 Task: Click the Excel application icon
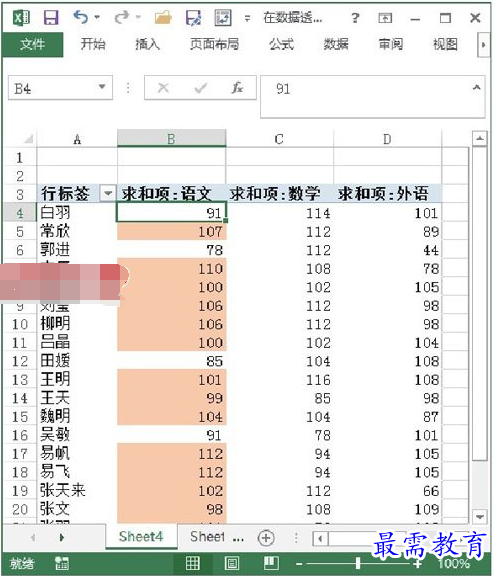click(x=21, y=18)
